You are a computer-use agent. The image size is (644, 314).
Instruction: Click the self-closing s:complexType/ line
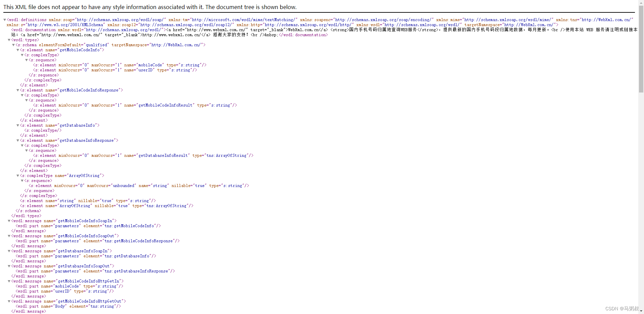coord(43,130)
